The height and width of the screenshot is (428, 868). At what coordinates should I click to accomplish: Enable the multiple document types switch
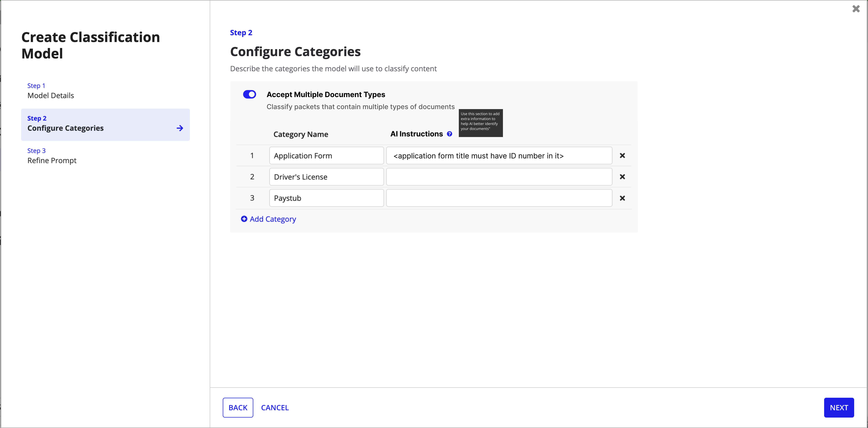click(249, 94)
